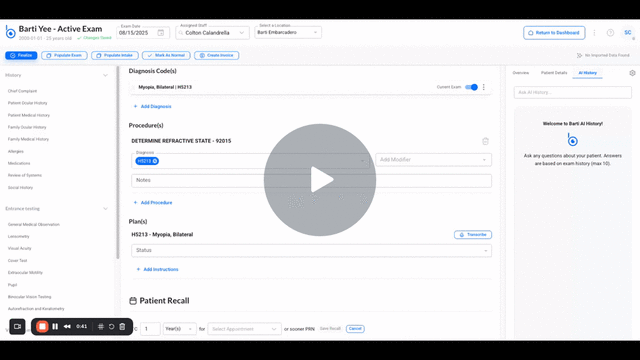Collapse the Entrance testing sidebar section
640x360 pixels.
pyautogui.click(x=105, y=209)
